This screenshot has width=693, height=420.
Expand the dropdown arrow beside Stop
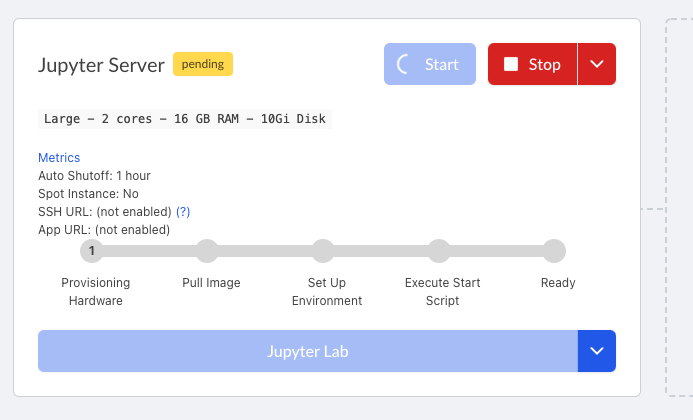[x=597, y=64]
